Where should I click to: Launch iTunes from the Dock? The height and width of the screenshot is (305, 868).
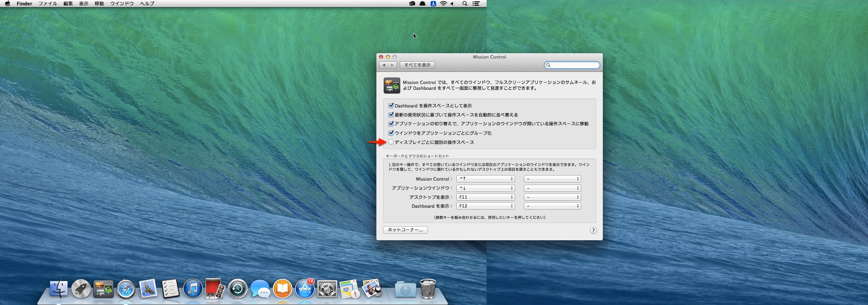[x=193, y=289]
